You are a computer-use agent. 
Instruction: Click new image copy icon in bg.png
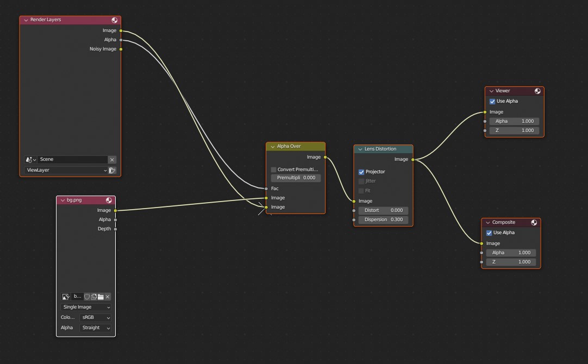tap(94, 297)
